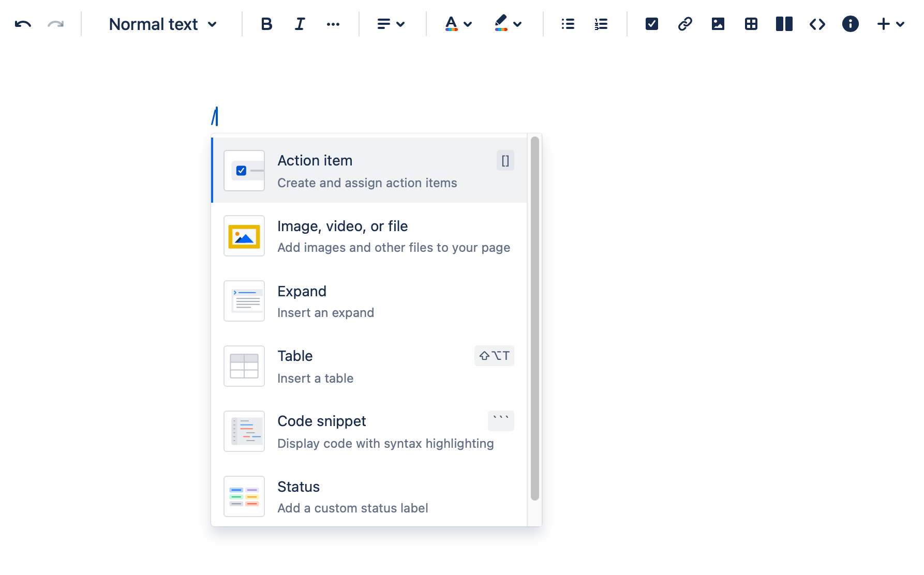Choose Status from the slash menu
The width and height of the screenshot is (924, 575).
pos(369,497)
